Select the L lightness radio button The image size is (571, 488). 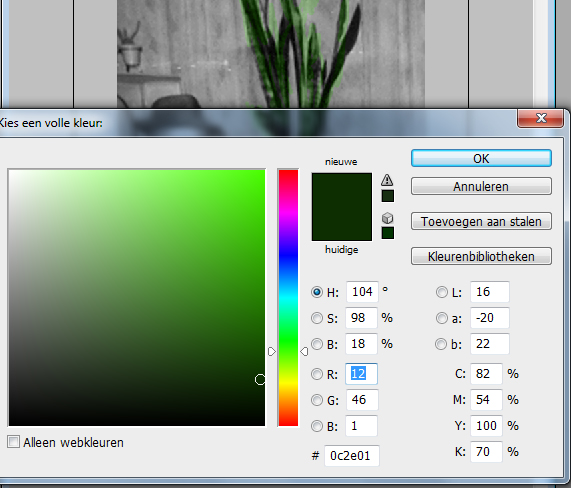point(441,292)
